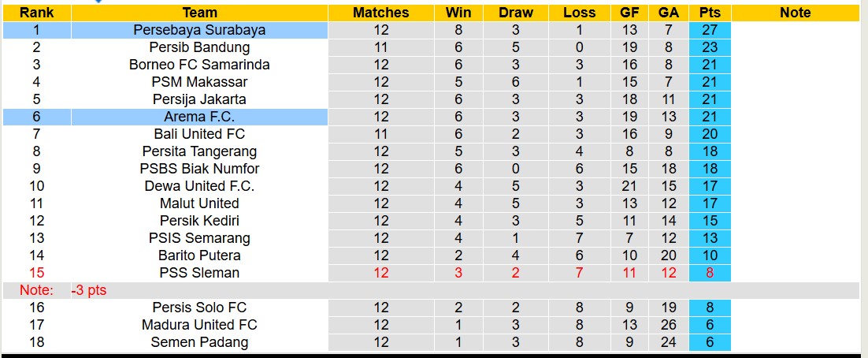Open Borneo FC Samarinda team entry
The height and width of the screenshot is (358, 868).
click(199, 65)
